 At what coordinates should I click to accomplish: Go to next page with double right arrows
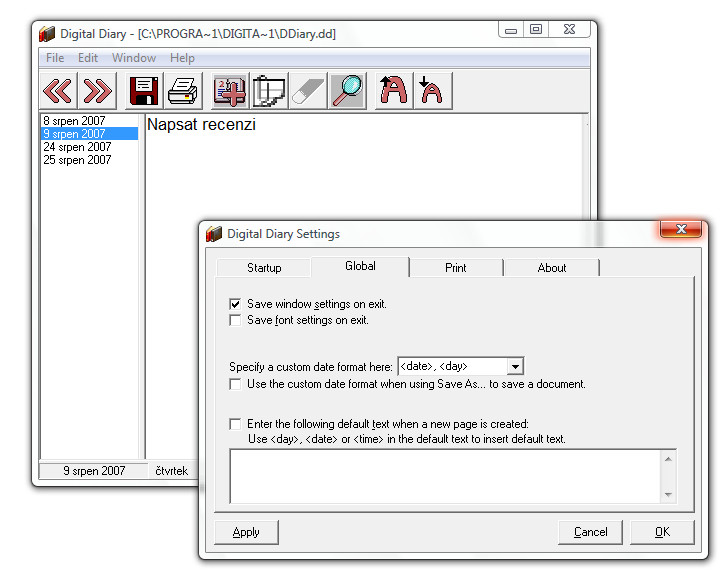pyautogui.click(x=97, y=91)
